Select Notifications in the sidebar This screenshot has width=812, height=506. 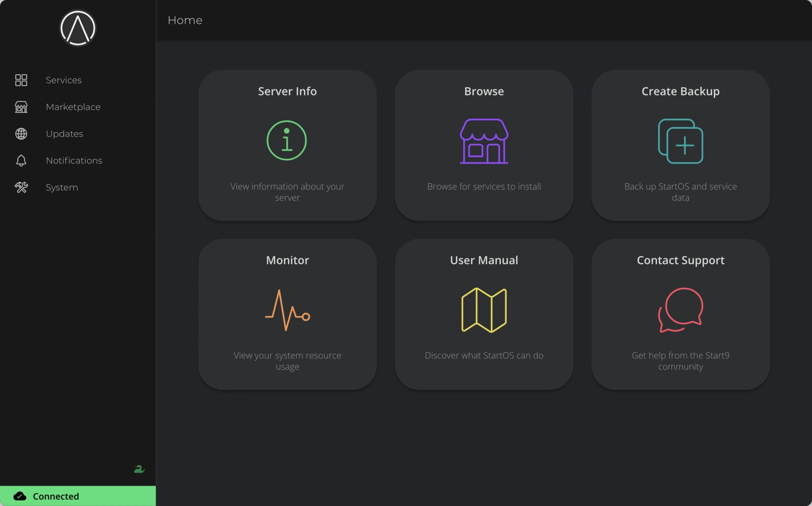tap(74, 160)
